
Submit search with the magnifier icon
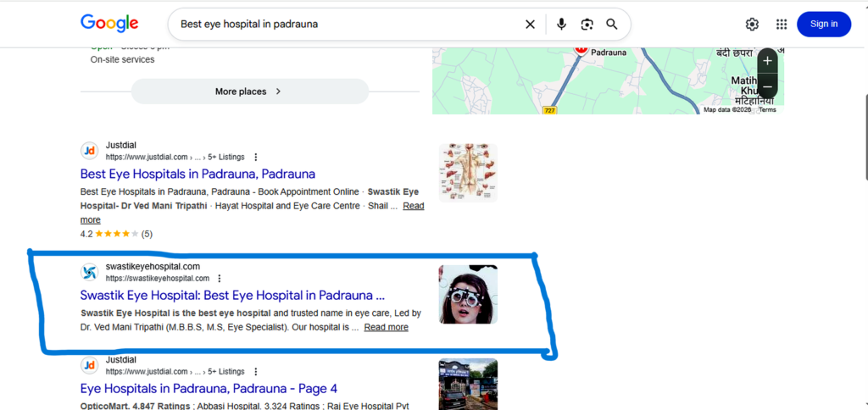(612, 24)
